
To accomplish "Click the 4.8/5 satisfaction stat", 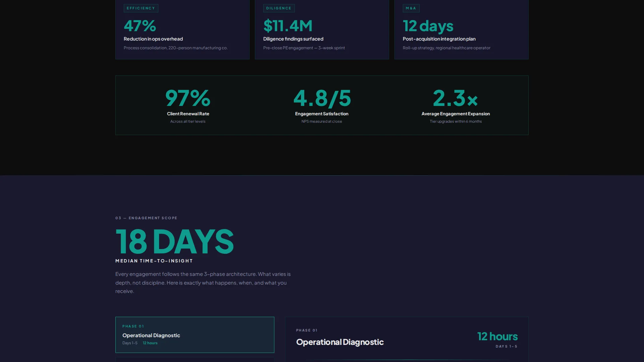I will pyautogui.click(x=322, y=98).
